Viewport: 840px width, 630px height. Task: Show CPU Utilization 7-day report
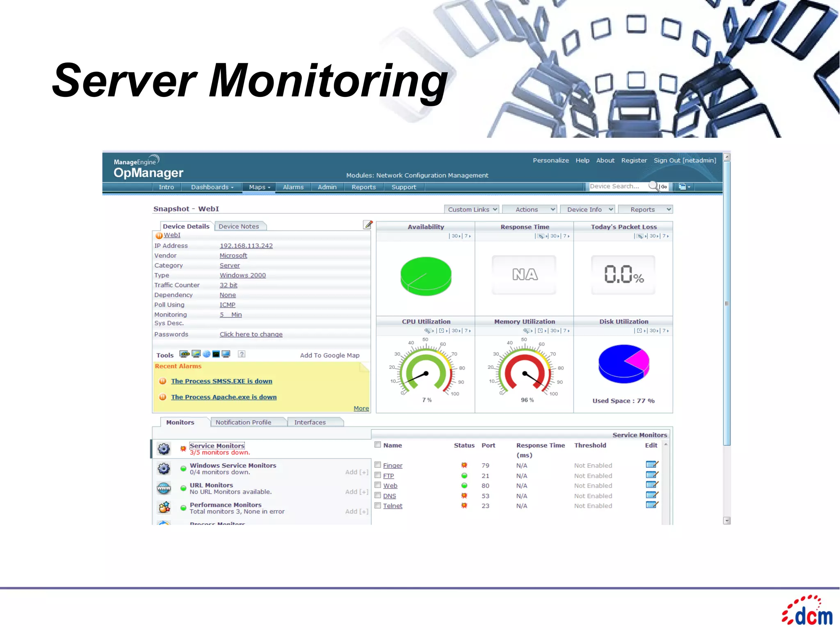pos(467,331)
